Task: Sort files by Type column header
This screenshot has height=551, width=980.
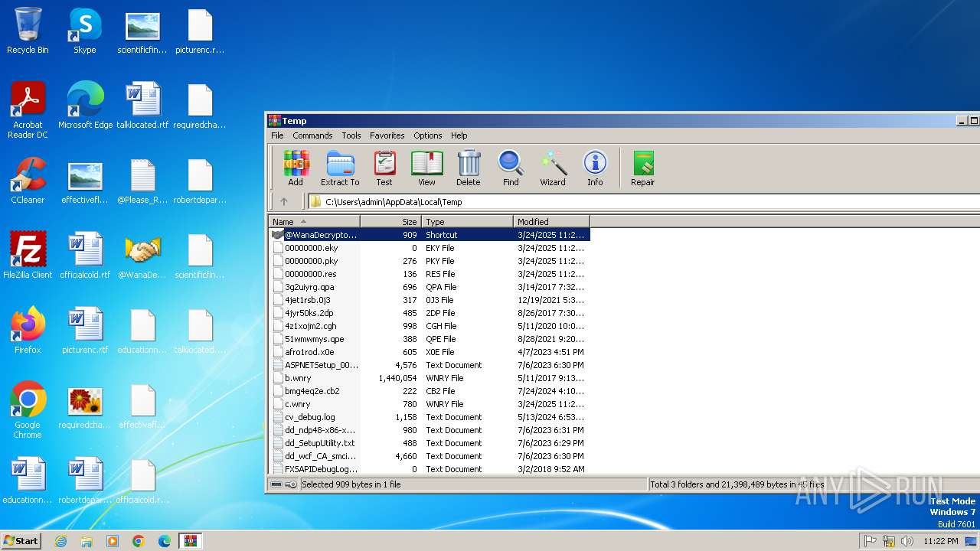Action: click(467, 222)
